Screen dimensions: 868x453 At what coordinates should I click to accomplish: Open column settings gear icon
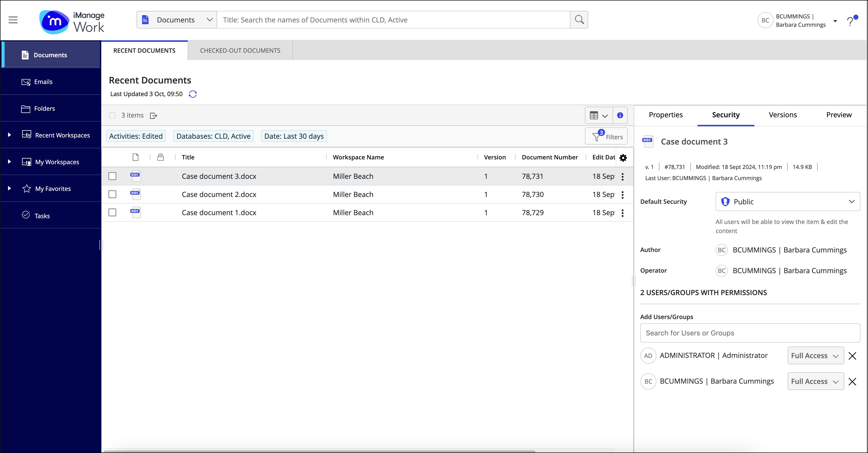coord(623,158)
